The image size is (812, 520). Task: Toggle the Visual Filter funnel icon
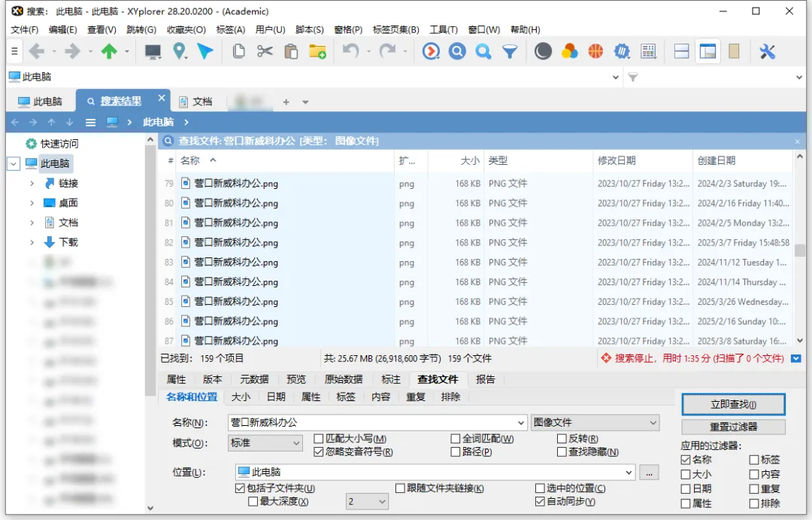510,51
